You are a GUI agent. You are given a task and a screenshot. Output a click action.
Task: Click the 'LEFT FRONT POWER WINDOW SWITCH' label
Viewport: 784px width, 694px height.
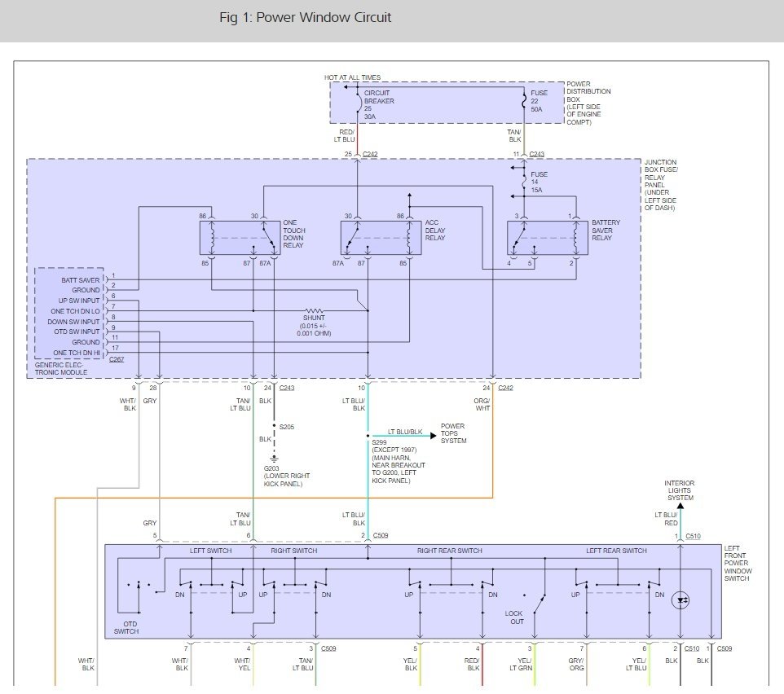pyautogui.click(x=738, y=563)
